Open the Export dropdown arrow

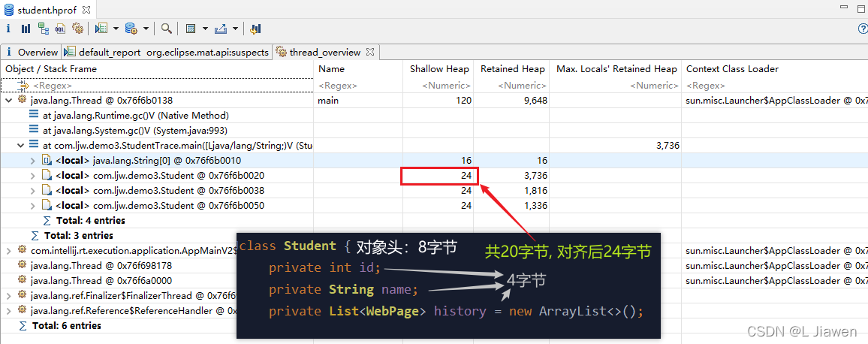pyautogui.click(x=235, y=29)
